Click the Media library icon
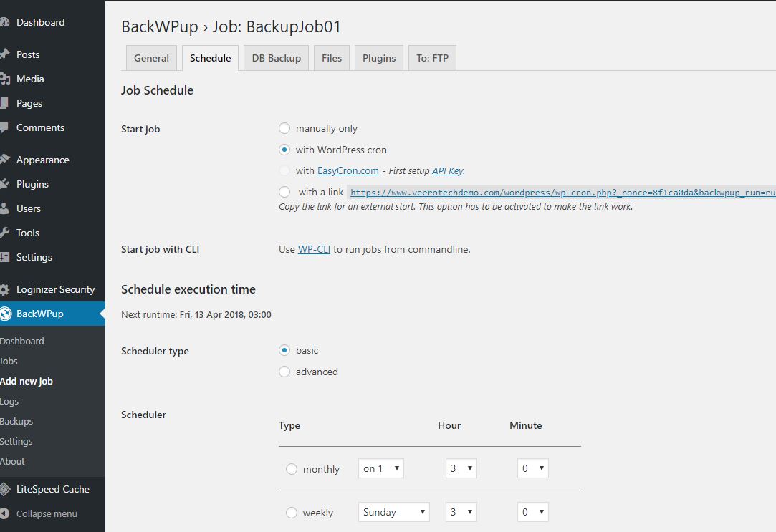This screenshot has width=776, height=532. click(5, 79)
